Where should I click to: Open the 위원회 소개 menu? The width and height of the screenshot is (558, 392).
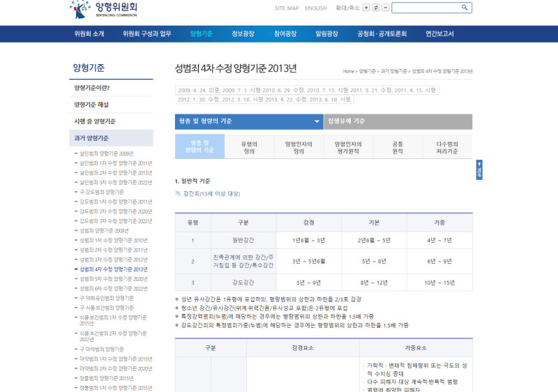coord(89,33)
